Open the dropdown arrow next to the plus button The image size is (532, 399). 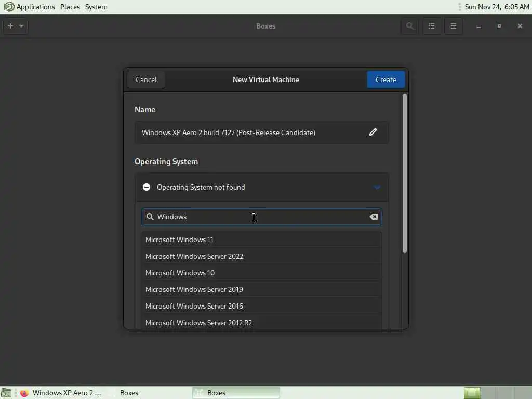(21, 26)
